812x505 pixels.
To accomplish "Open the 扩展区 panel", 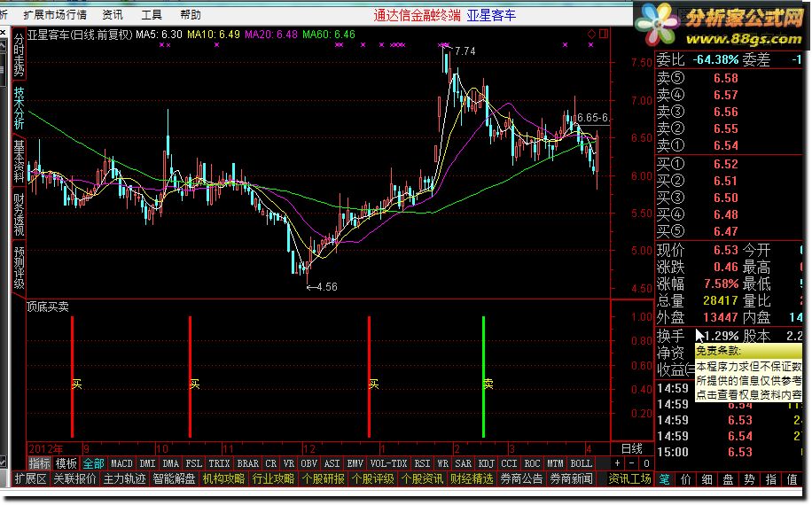I will pos(30,479).
